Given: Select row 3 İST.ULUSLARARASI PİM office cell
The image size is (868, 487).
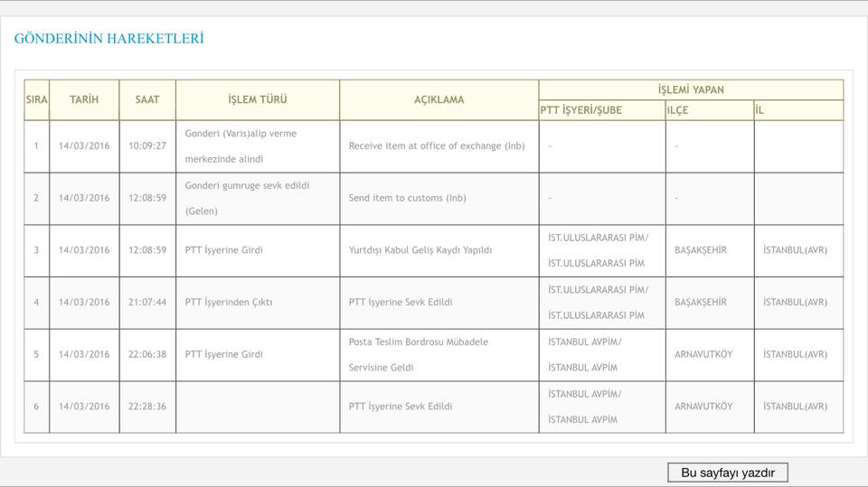Looking at the screenshot, I should click(x=602, y=250).
